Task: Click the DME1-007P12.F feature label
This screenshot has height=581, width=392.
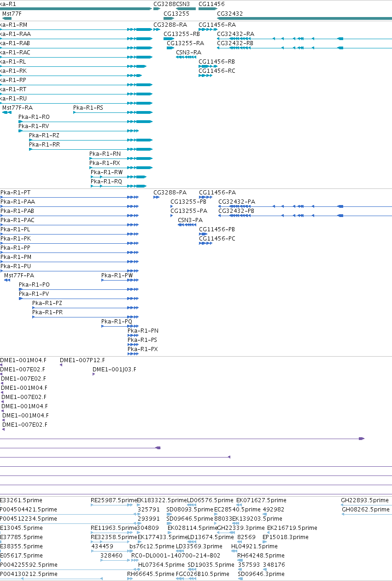Action: [x=82, y=360]
